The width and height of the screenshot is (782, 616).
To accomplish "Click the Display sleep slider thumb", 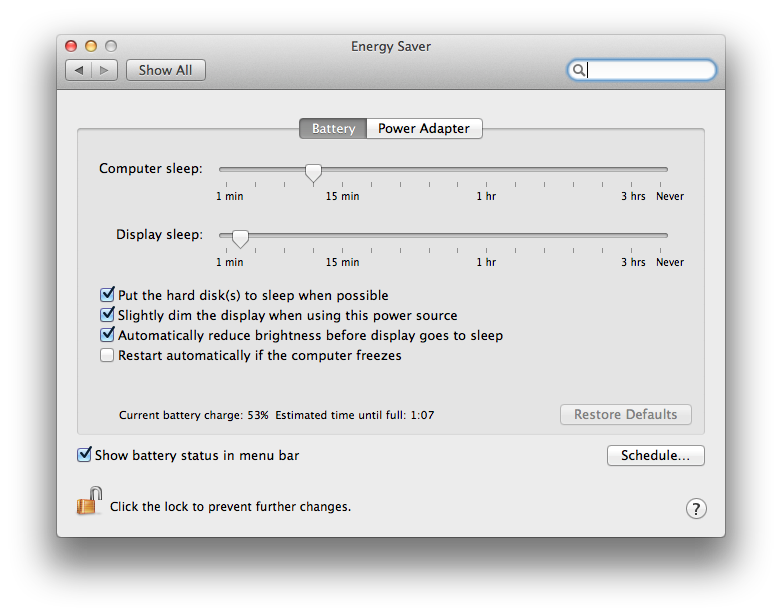I will coord(240,239).
